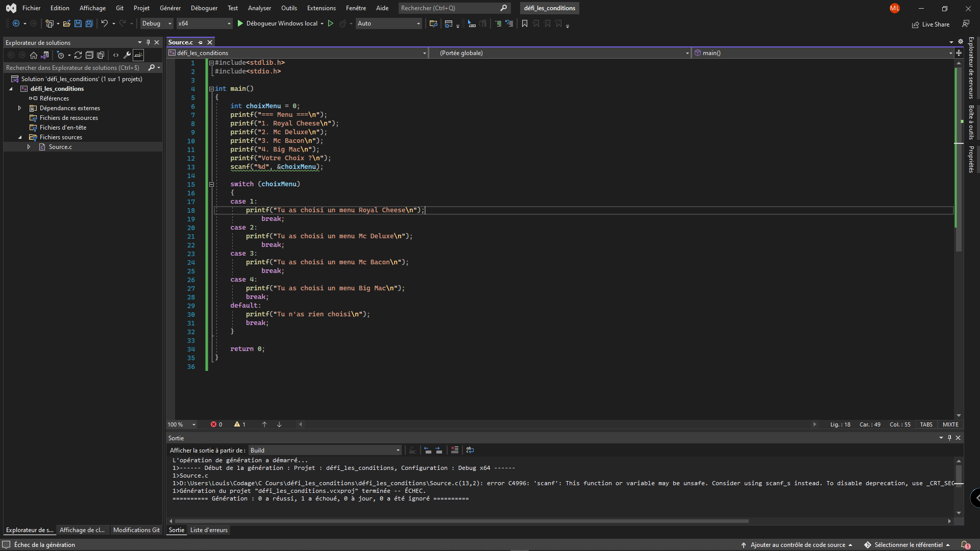Image resolution: width=980 pixels, height=551 pixels.
Task: Click the uncomment selected lines icon
Action: 509,23
